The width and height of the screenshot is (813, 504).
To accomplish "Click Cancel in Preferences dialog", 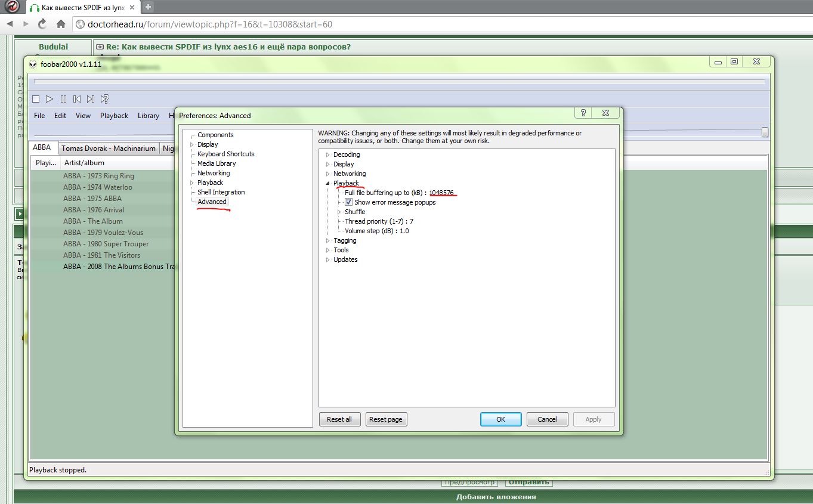I will click(x=547, y=419).
